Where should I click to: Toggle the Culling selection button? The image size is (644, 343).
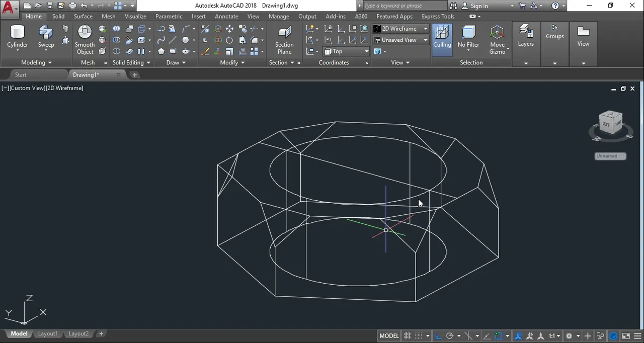(442, 39)
